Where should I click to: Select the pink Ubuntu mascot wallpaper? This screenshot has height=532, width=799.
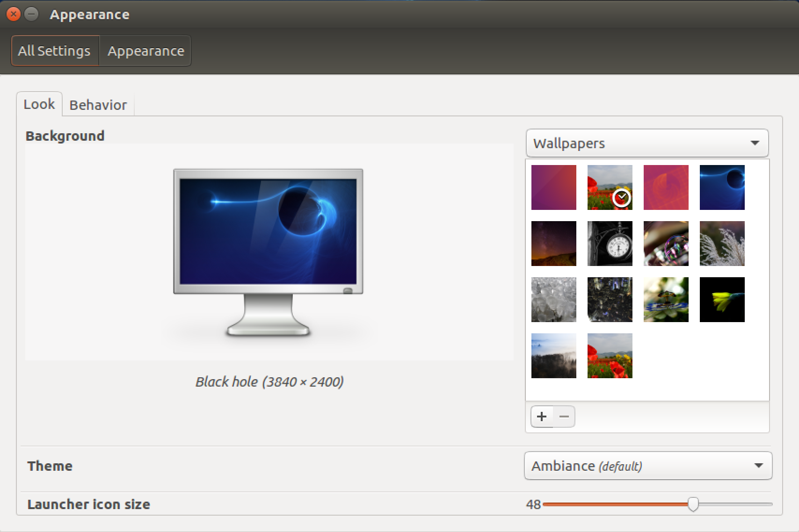pyautogui.click(x=666, y=187)
